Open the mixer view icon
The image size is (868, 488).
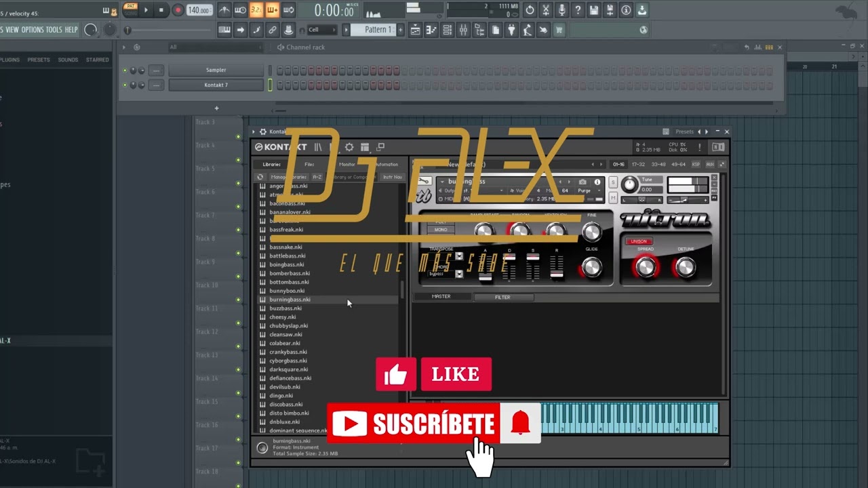(464, 30)
